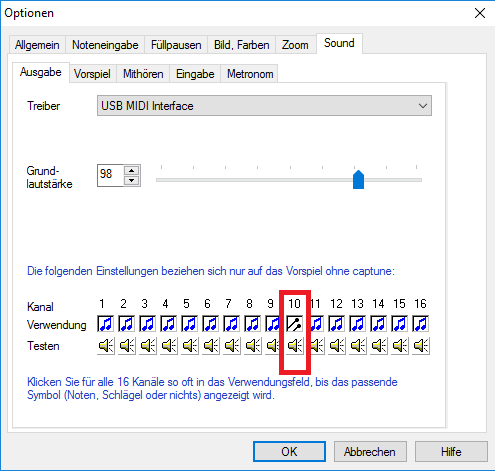Click the Abbrechen button

pyautogui.click(x=370, y=452)
